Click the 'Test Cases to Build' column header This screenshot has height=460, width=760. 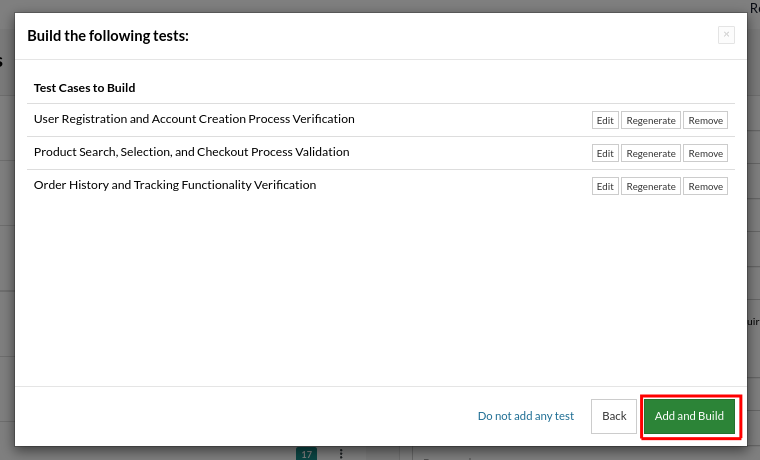coord(84,88)
